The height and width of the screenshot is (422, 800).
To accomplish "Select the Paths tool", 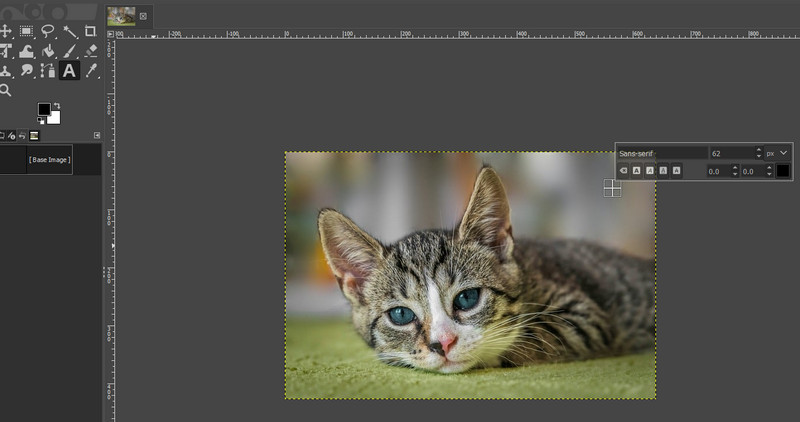I will tap(48, 70).
